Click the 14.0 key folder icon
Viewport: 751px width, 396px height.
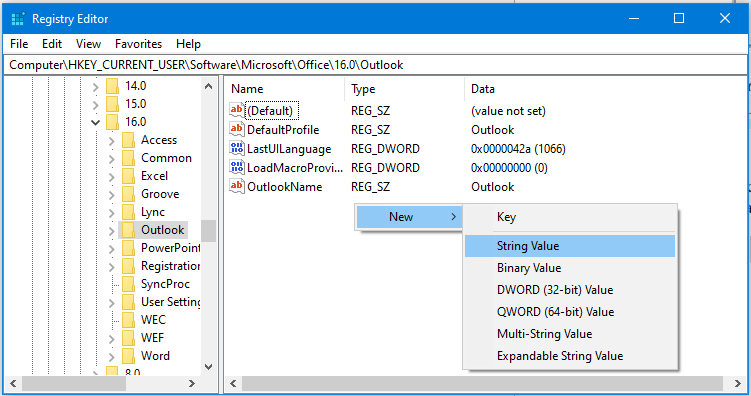[x=113, y=86]
